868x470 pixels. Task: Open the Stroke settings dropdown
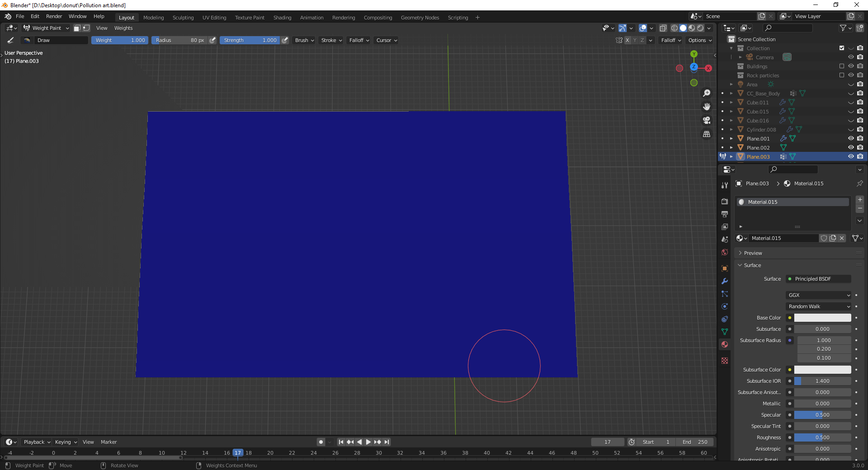[x=331, y=40]
